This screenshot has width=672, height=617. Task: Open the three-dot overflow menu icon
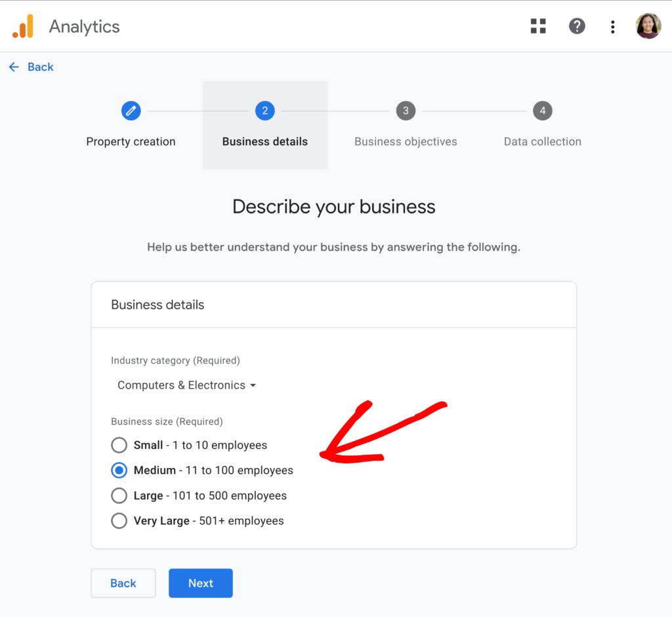tap(612, 26)
